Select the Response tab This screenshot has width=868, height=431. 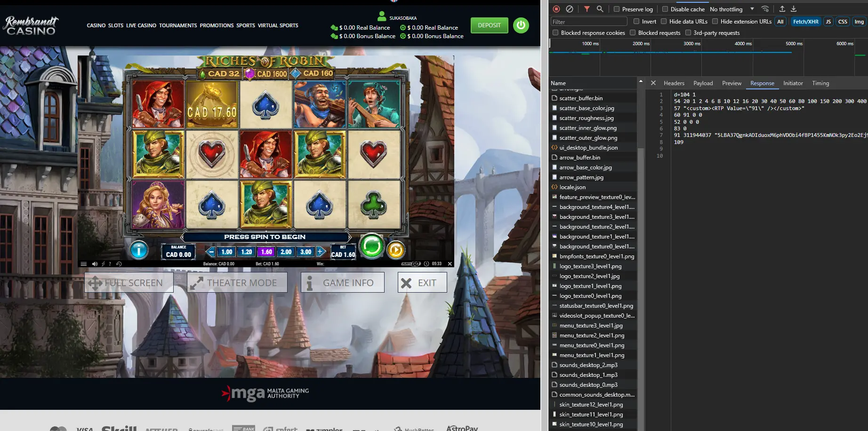(x=762, y=83)
